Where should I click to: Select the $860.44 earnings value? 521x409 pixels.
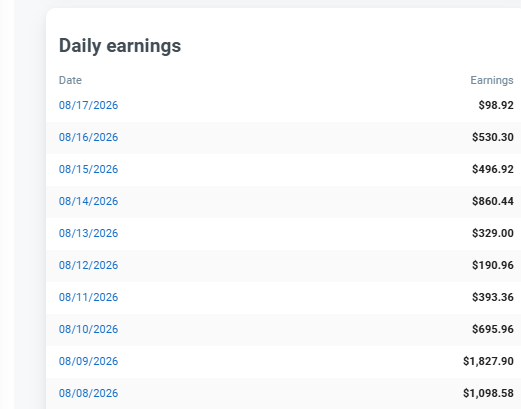pos(493,201)
